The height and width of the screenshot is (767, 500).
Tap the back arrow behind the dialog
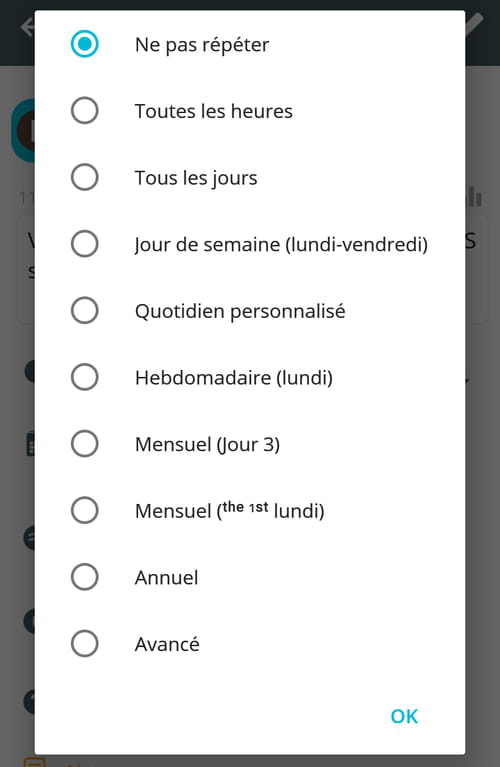(x=27, y=27)
